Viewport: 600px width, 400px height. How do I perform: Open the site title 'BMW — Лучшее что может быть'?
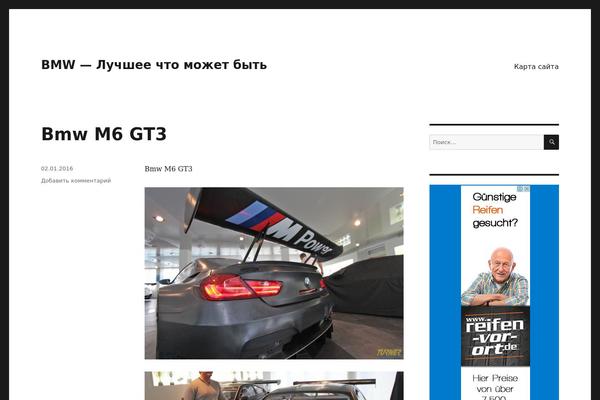click(x=154, y=65)
